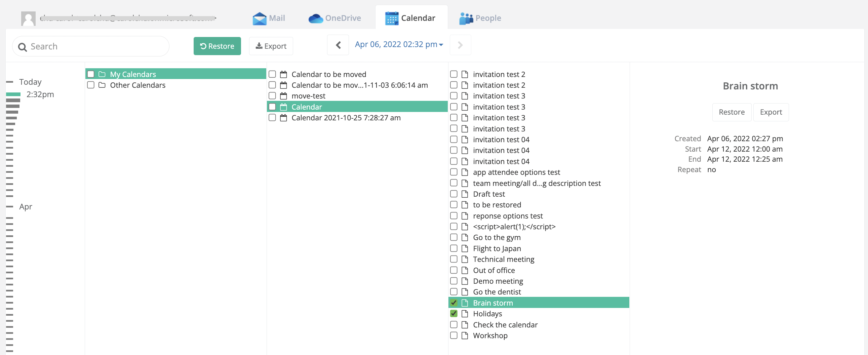Click the toolbar Export button

click(271, 46)
